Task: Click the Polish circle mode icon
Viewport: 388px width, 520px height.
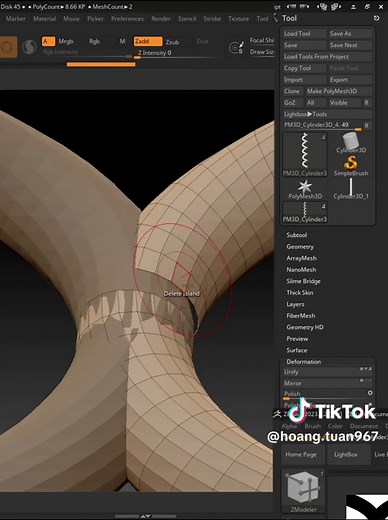Action: click(x=370, y=393)
